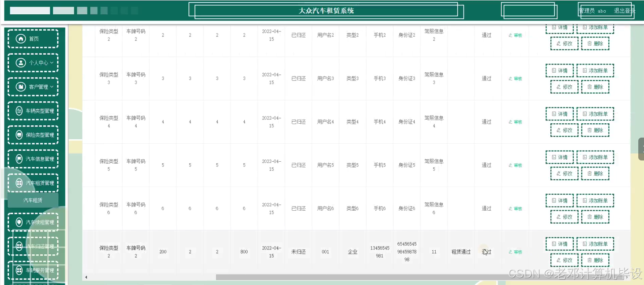Click 退出登录 to log out
The height and width of the screenshot is (285, 644).
pos(624,11)
